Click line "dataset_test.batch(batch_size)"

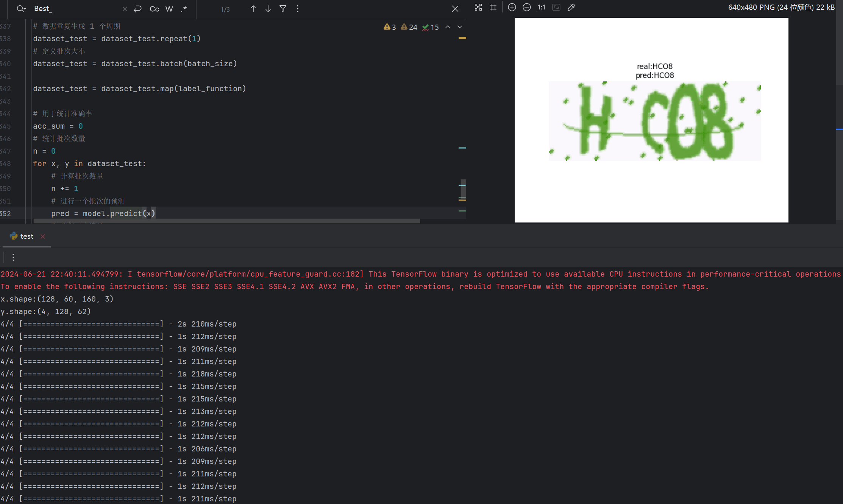tap(135, 64)
